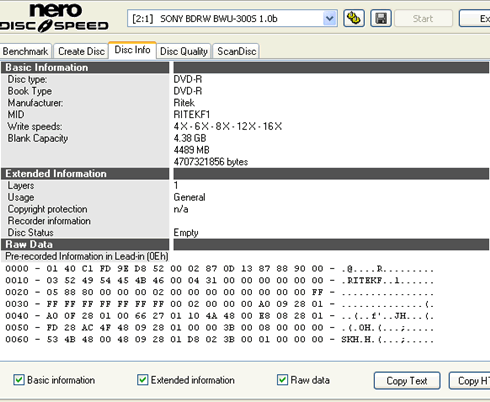Click the refresh drive icon button
Image resolution: width=490 pixels, height=402 pixels.
point(354,18)
